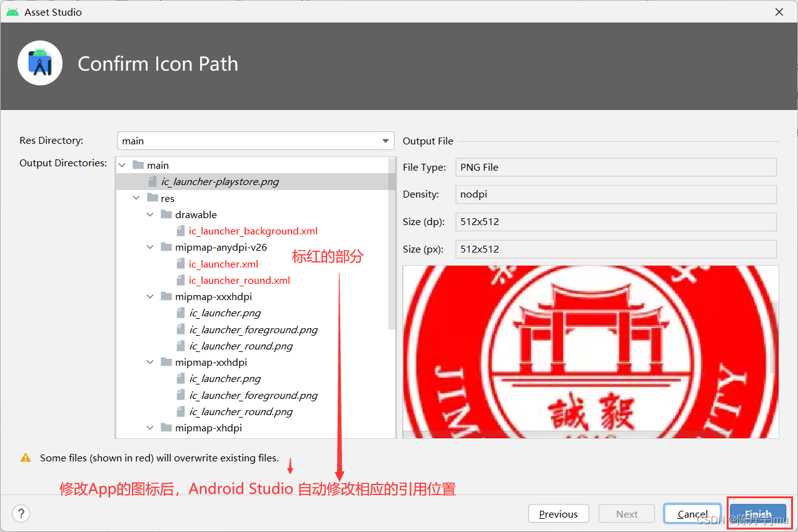798x532 pixels.
Task: Click the main folder icon in tree
Action: click(x=138, y=165)
